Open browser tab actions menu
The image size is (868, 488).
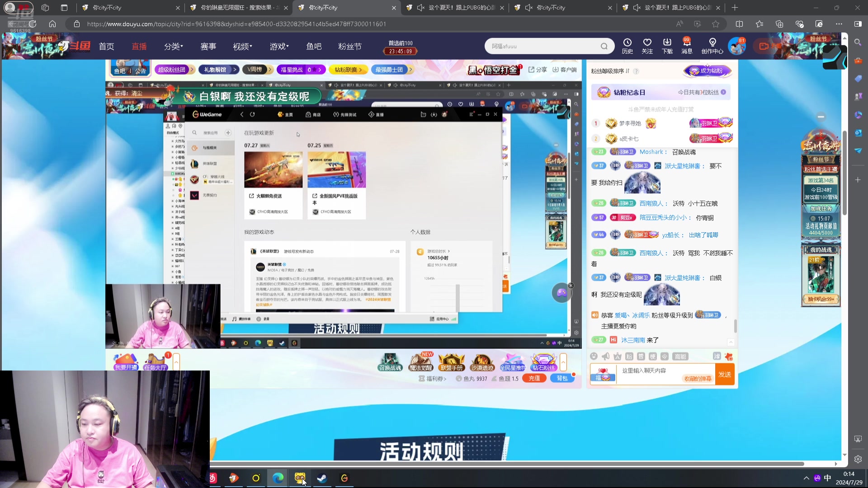(64, 8)
